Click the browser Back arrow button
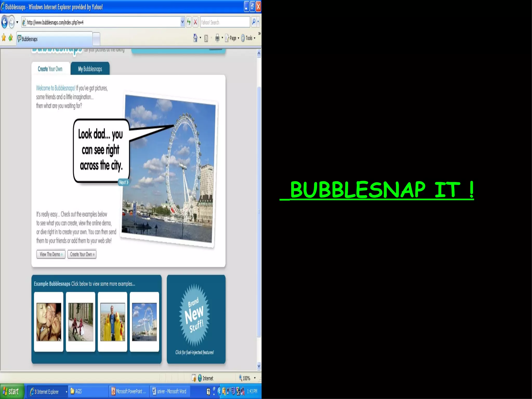 click(x=4, y=22)
